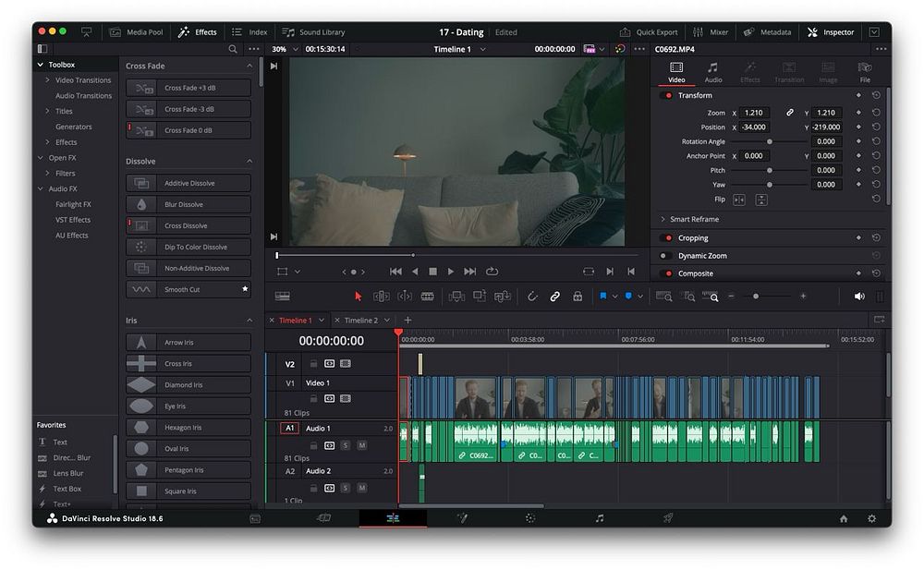The image size is (924, 570).
Task: Open the Sound Library panel
Action: 314,32
